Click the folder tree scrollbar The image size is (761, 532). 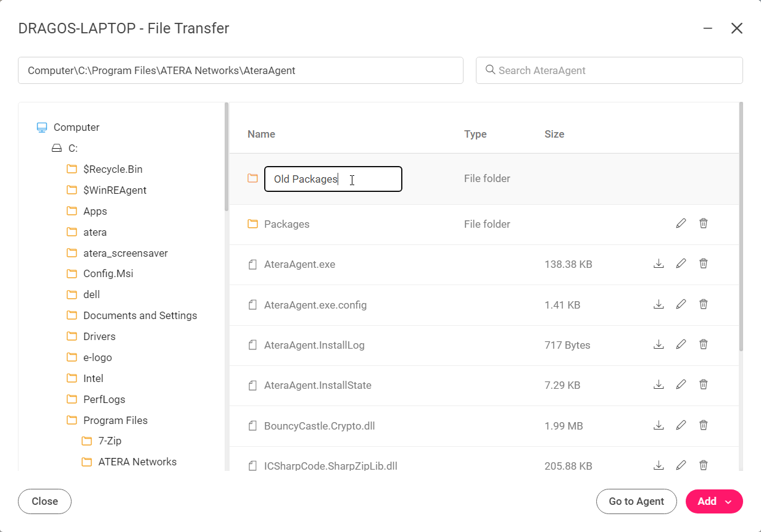[x=227, y=156]
